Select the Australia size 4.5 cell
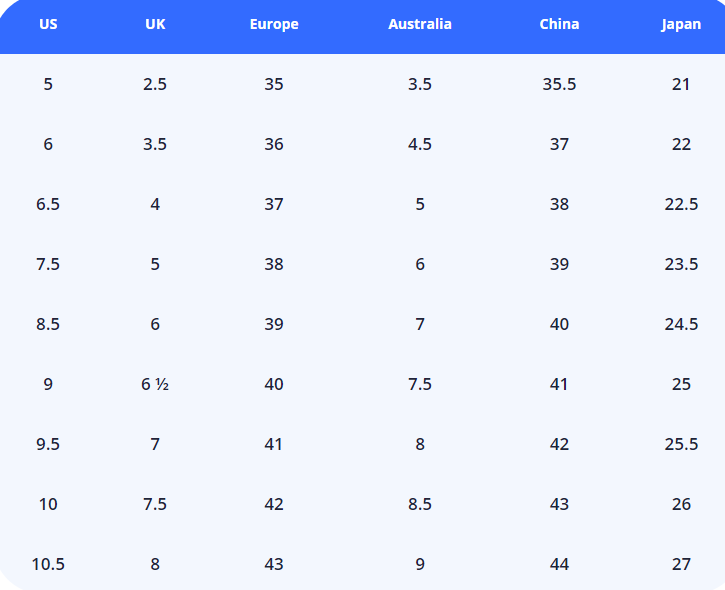 420,144
